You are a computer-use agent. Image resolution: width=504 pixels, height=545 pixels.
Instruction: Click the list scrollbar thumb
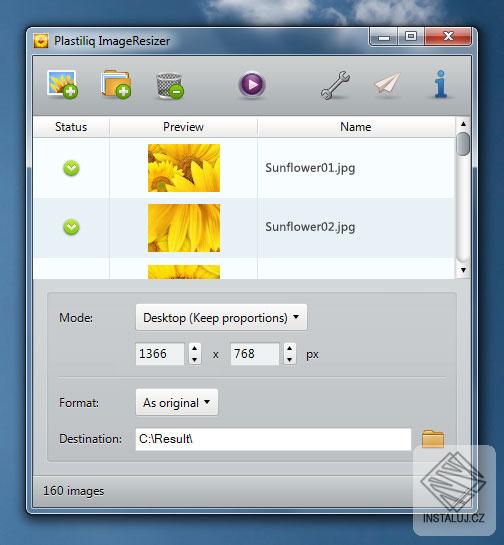(x=463, y=144)
